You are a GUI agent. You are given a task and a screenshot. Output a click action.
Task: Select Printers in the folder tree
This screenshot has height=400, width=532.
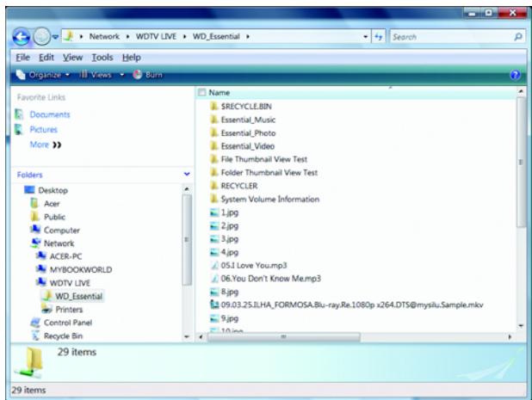click(69, 310)
